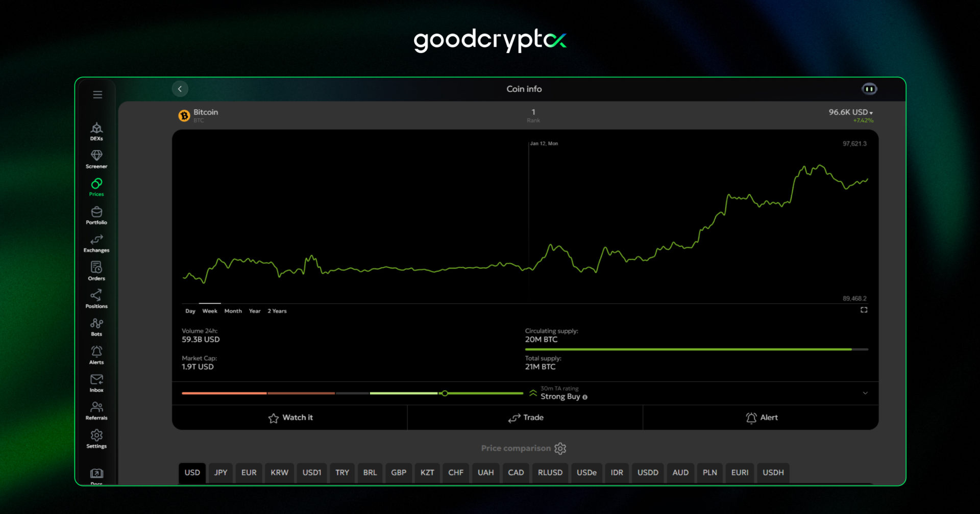Toggle Watch it star for Bitcoin
The height and width of the screenshot is (514, 980).
(x=290, y=418)
